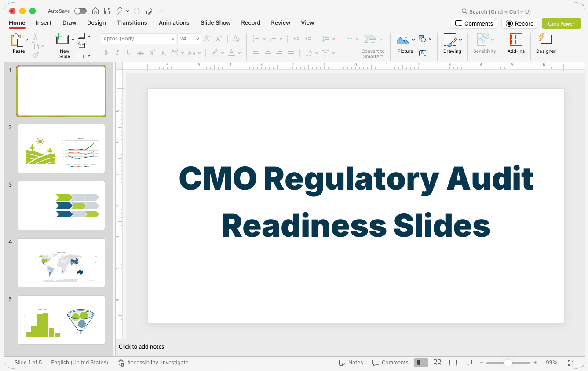Undo the last action

pos(119,11)
